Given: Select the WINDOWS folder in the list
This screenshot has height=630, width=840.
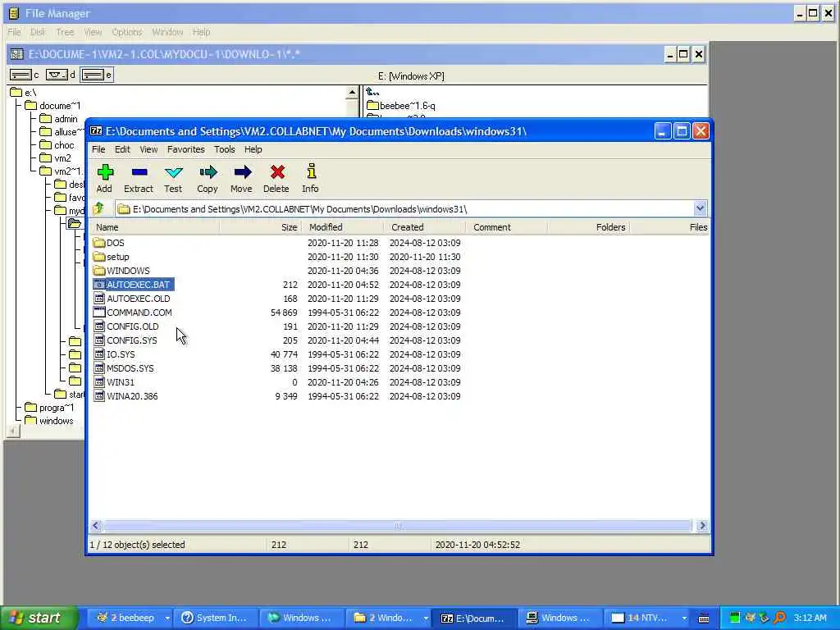Looking at the screenshot, I should click(x=121, y=271).
